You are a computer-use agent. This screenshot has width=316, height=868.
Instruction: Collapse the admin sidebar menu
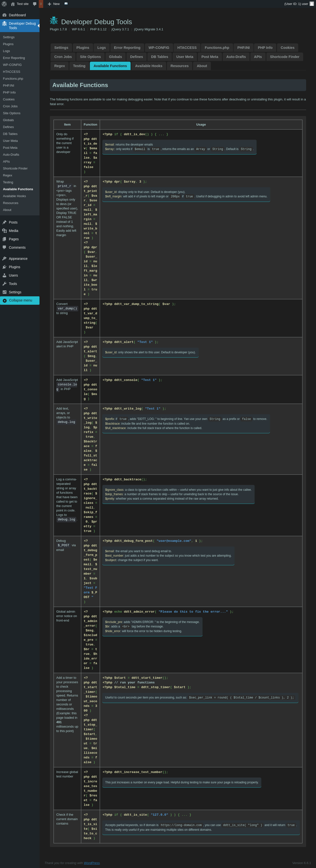(20, 300)
